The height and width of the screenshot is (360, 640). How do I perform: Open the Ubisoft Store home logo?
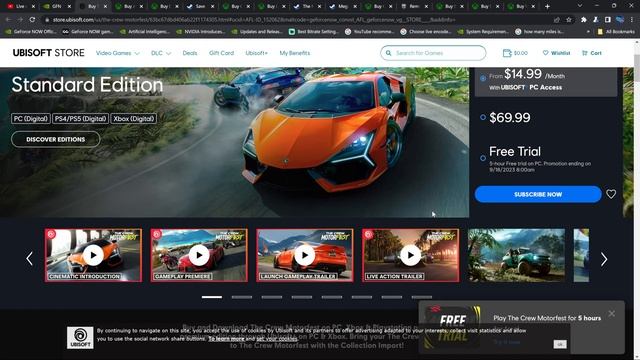click(x=49, y=53)
